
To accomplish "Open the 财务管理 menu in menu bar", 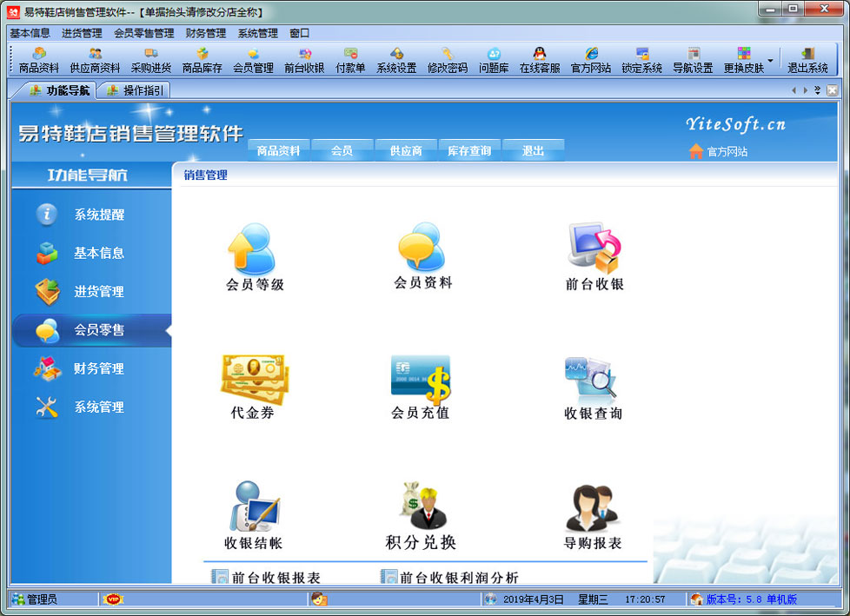I will click(205, 33).
